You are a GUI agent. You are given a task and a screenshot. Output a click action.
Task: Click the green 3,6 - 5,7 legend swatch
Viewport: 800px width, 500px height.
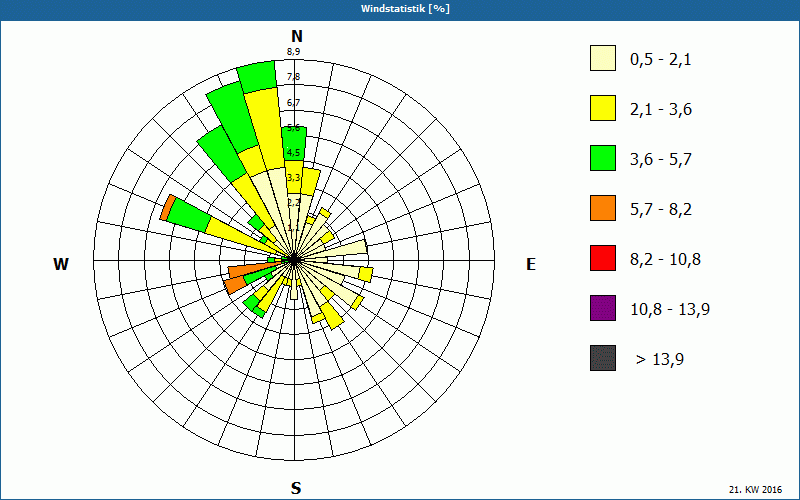pyautogui.click(x=603, y=158)
